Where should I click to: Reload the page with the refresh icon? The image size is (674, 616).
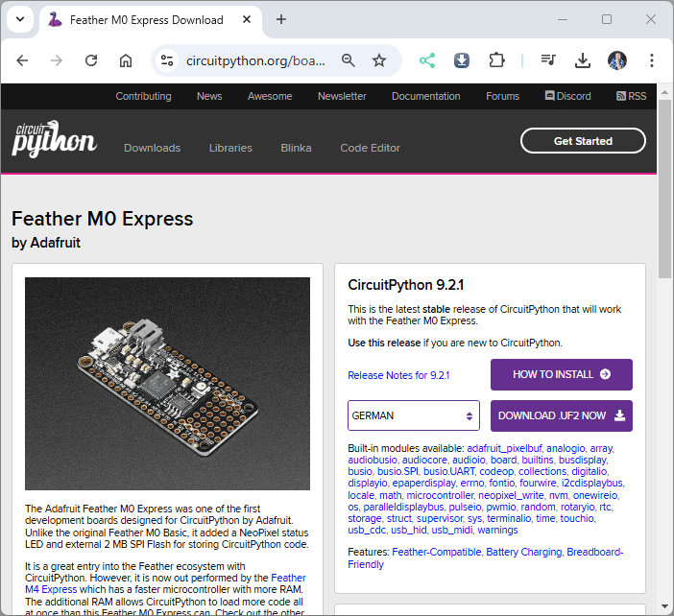91,60
